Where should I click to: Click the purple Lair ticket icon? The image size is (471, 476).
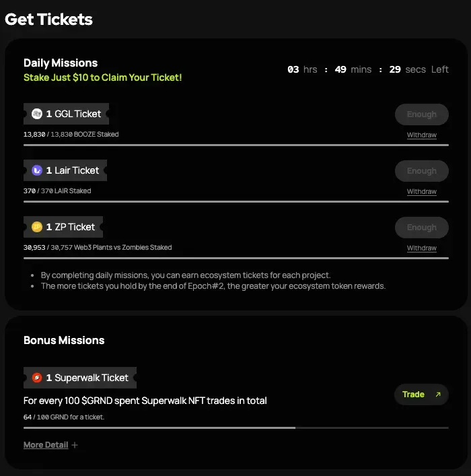[x=37, y=170]
